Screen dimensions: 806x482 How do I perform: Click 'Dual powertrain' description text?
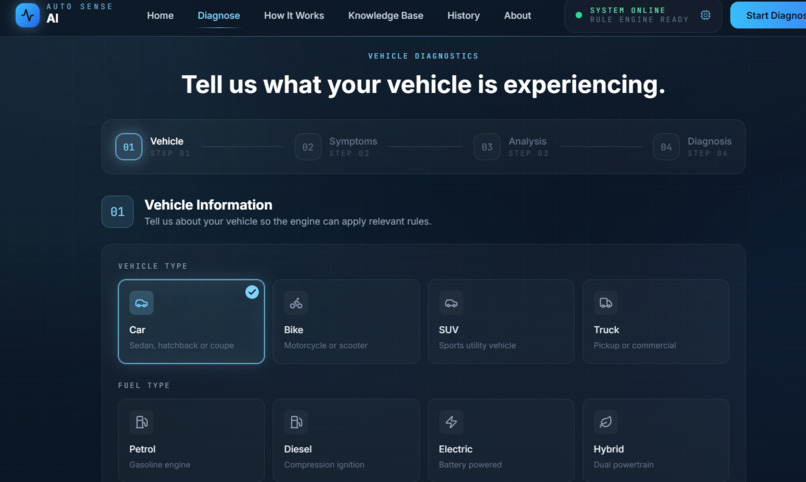(624, 465)
